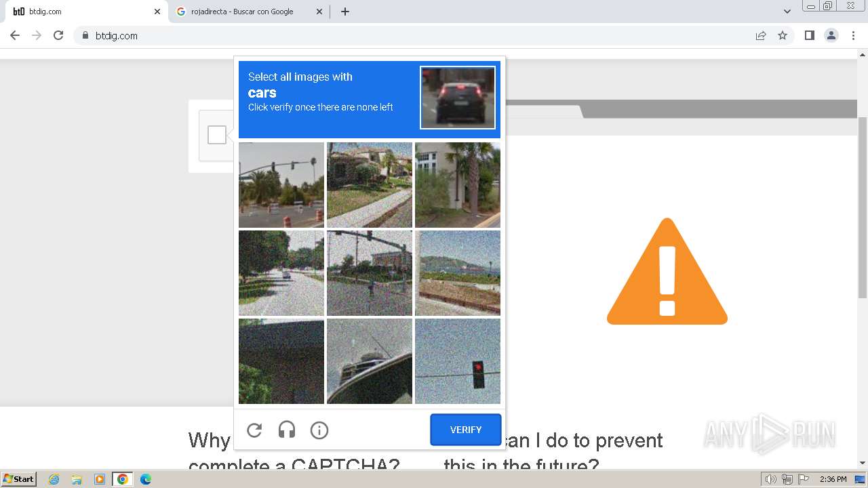Click the reCAPTCHA reload challenge icon
Viewport: 868px width, 488px height.
click(254, 430)
